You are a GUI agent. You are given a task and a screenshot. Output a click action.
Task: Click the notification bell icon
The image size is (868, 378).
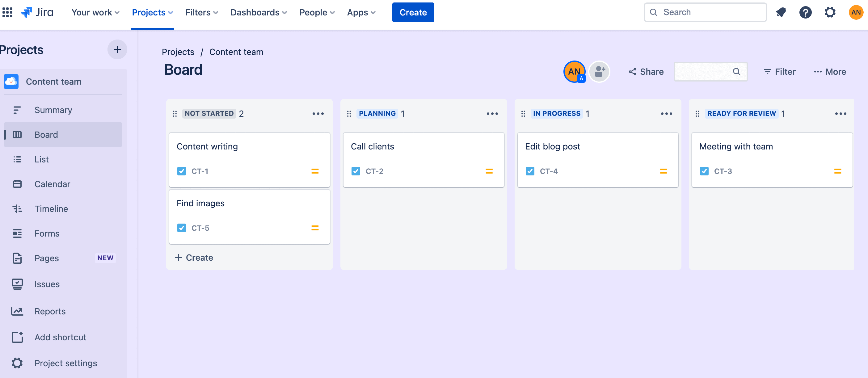pos(781,12)
